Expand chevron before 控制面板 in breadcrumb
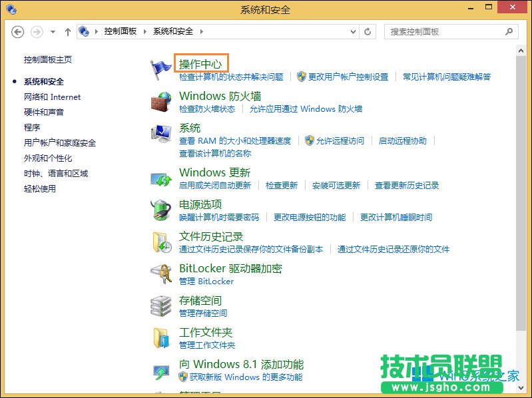532x398 pixels. click(97, 31)
